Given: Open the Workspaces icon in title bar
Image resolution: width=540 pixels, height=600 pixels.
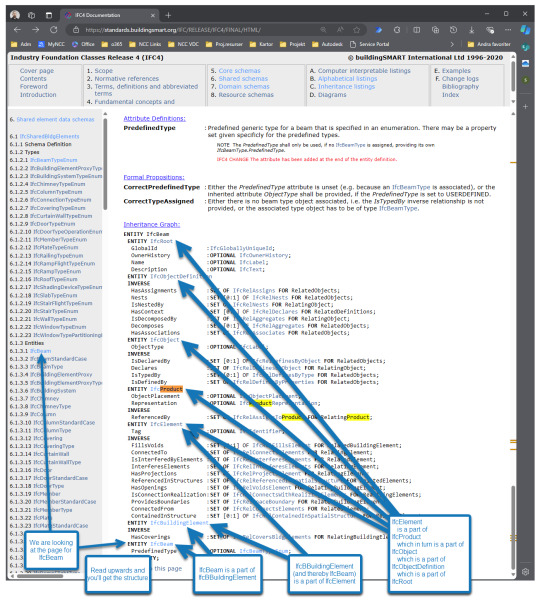Looking at the screenshot, I should [31, 15].
